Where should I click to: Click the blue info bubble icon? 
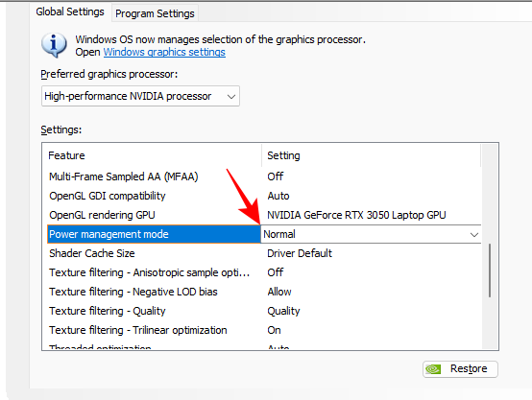tap(54, 45)
